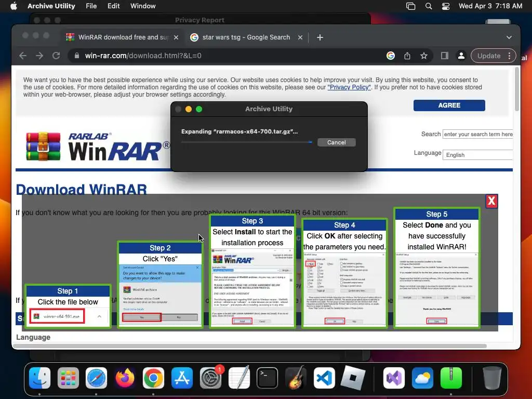Open the Window menu
This screenshot has width=532, height=399.
pyautogui.click(x=143, y=6)
